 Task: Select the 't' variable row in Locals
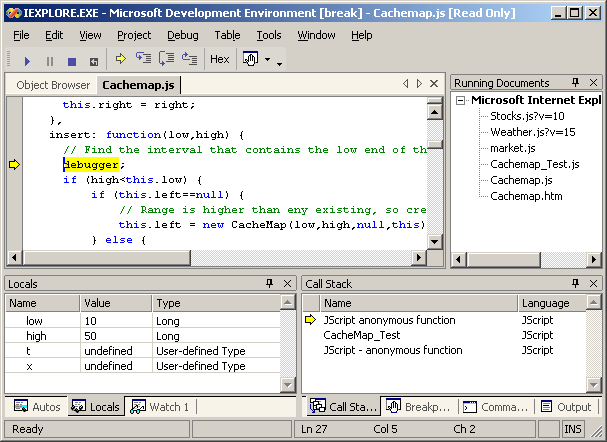[142, 351]
